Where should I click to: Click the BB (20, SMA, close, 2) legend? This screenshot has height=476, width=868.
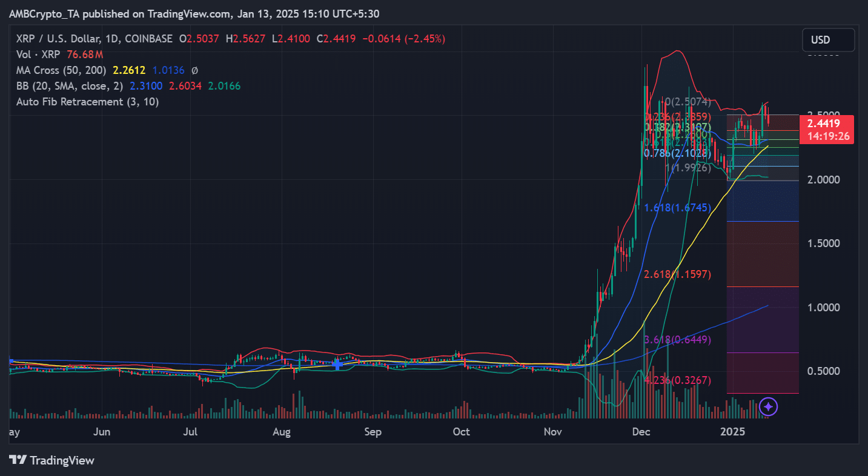70,86
